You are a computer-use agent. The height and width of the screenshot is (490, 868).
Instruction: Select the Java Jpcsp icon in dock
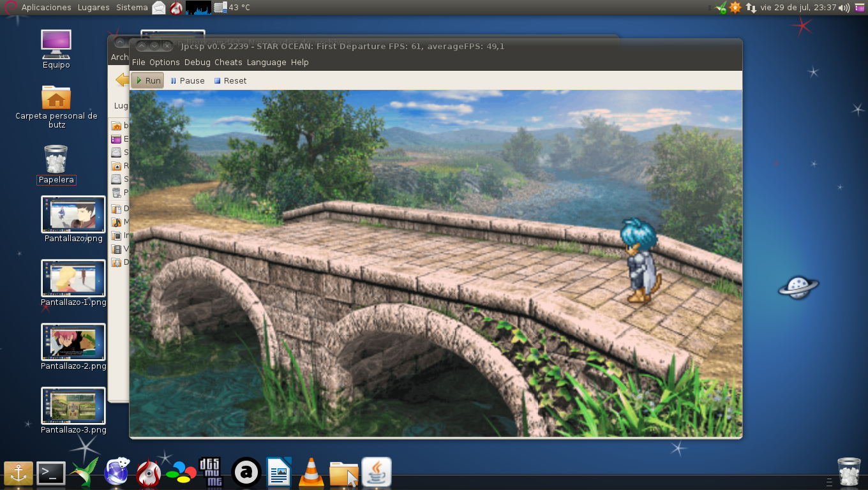(377, 473)
